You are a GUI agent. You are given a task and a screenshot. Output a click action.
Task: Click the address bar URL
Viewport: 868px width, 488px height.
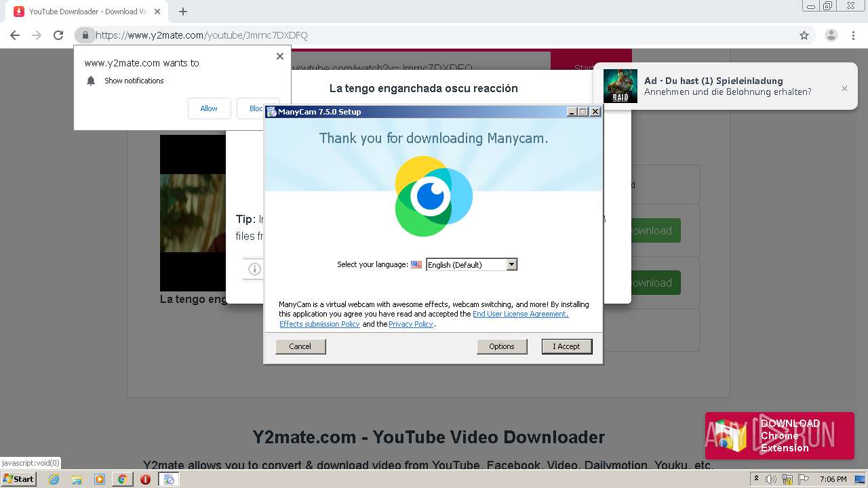(201, 35)
